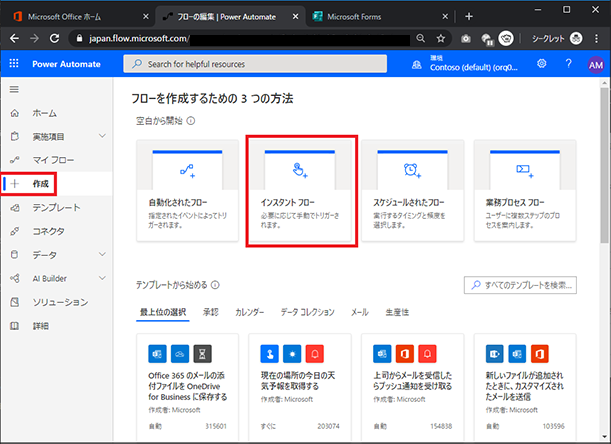
Task: Select the データ コレクション template tab
Action: click(307, 312)
